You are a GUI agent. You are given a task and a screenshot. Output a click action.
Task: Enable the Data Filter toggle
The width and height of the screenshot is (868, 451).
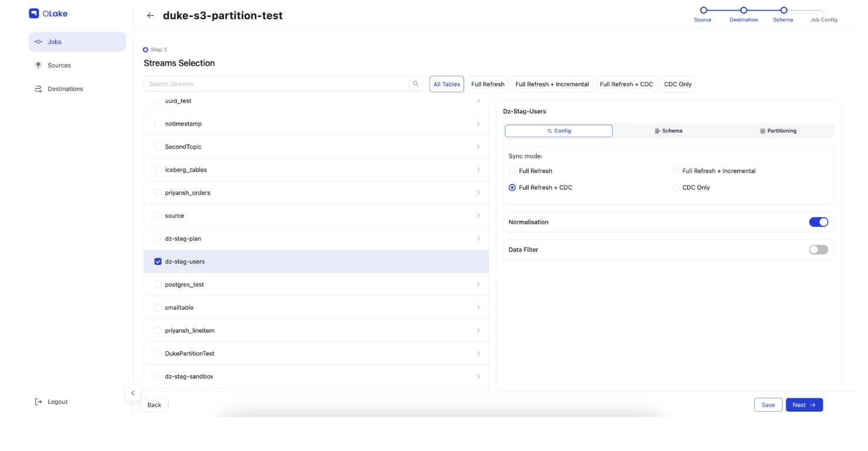818,250
